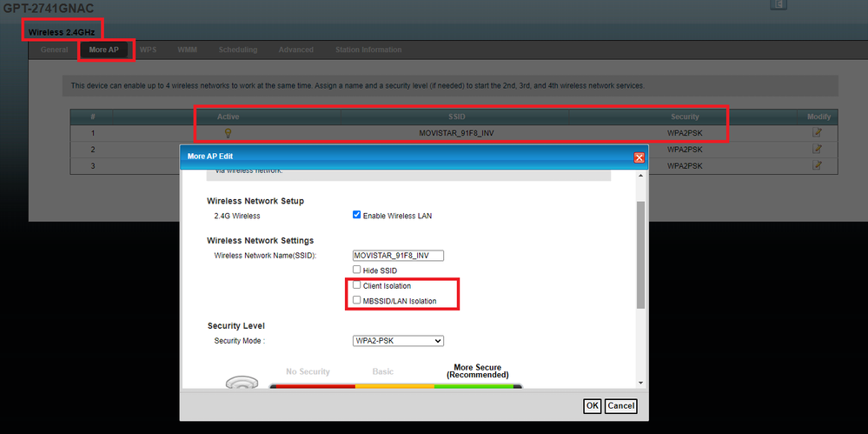Click the Wireless Network Name SSID field

398,256
